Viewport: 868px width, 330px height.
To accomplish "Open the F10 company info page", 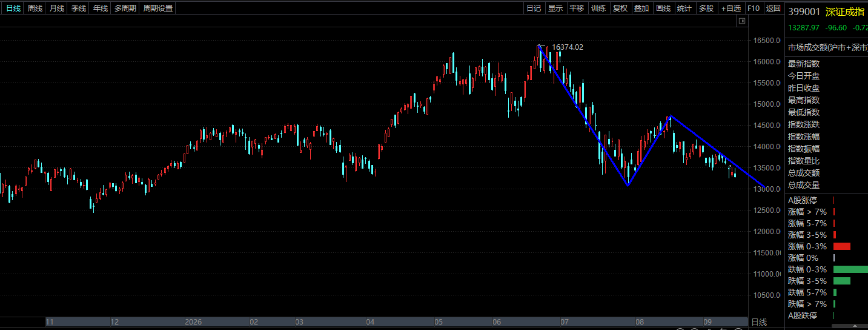I will tap(754, 8).
